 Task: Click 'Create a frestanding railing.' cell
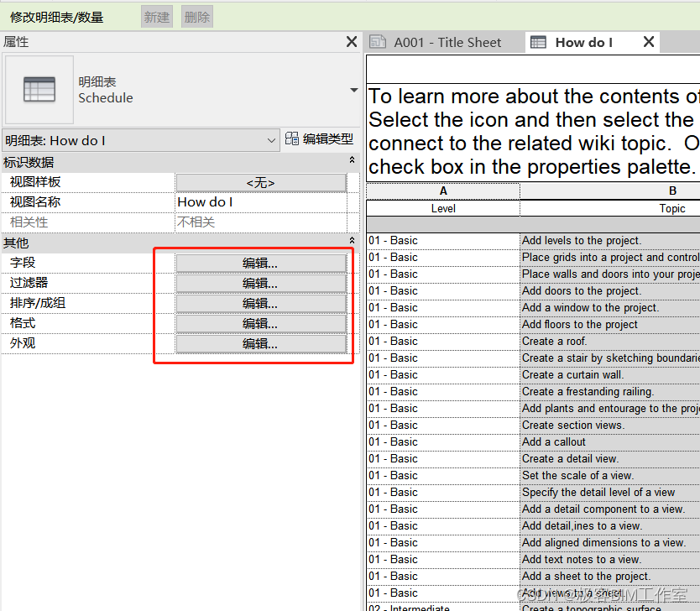[x=610, y=391]
